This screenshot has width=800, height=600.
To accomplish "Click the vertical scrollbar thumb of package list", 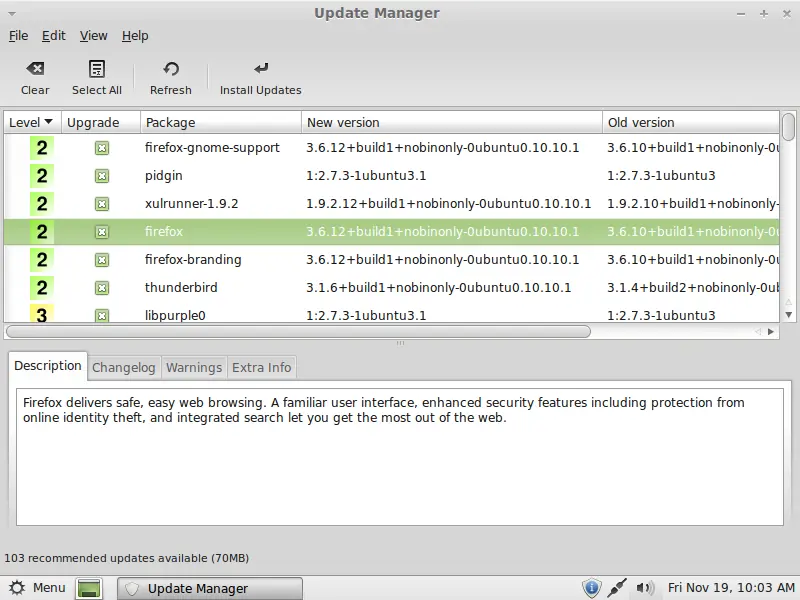I will (x=789, y=127).
